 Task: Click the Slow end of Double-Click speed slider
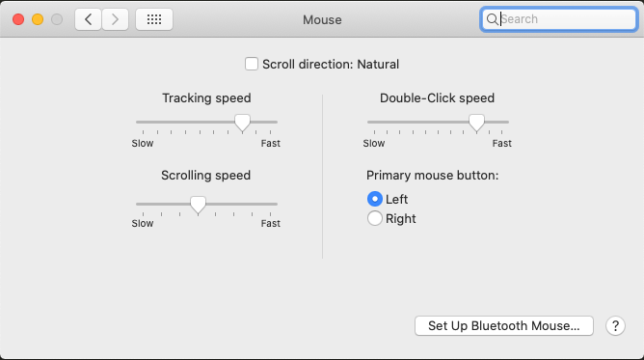tap(374, 143)
